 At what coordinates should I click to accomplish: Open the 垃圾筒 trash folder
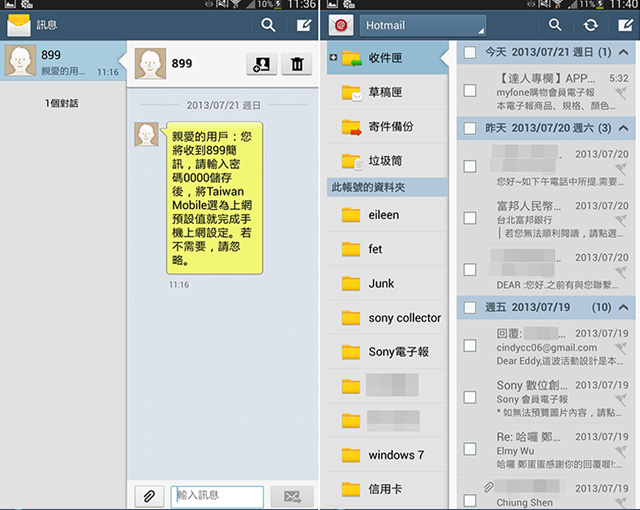(x=387, y=161)
